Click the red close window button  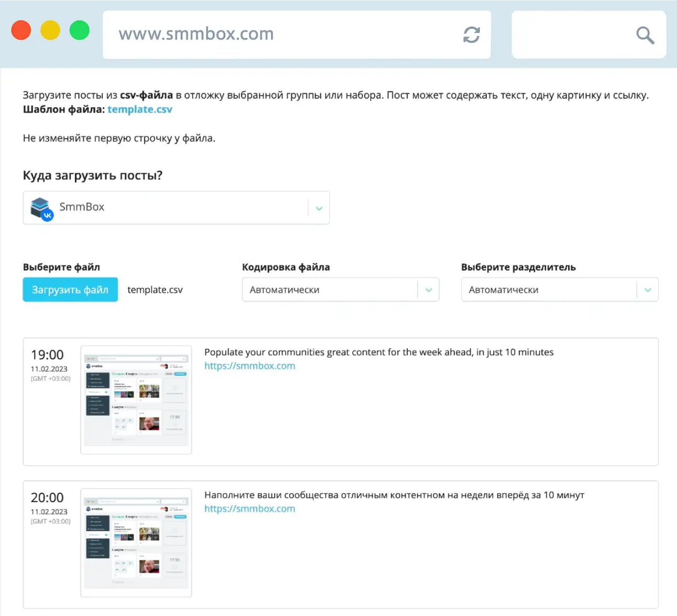click(x=21, y=30)
